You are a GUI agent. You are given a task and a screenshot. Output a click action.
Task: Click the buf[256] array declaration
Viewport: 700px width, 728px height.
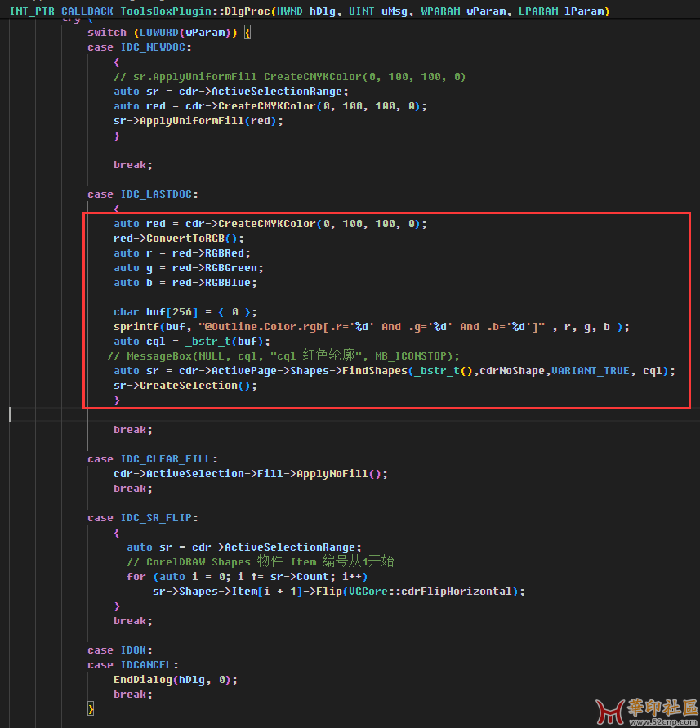(172, 312)
